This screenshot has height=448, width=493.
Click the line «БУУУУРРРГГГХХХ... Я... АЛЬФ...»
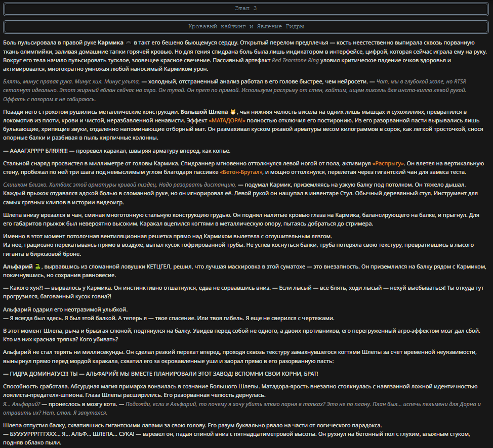pos(68,434)
